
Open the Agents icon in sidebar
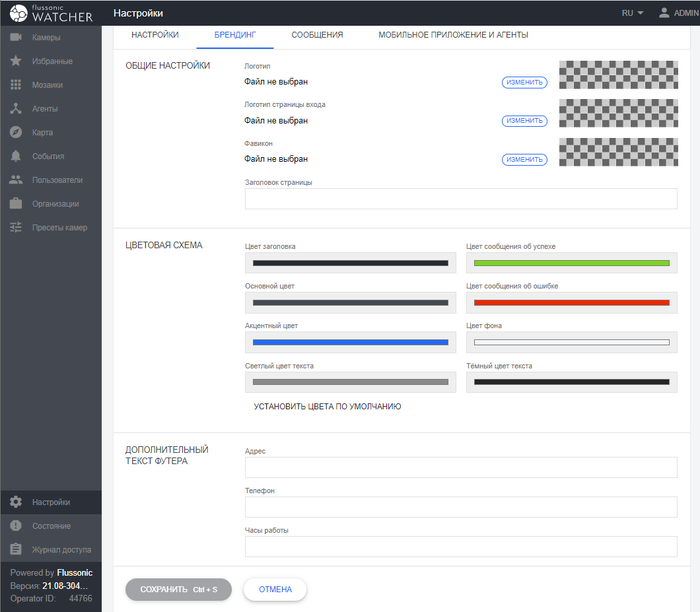(x=17, y=109)
